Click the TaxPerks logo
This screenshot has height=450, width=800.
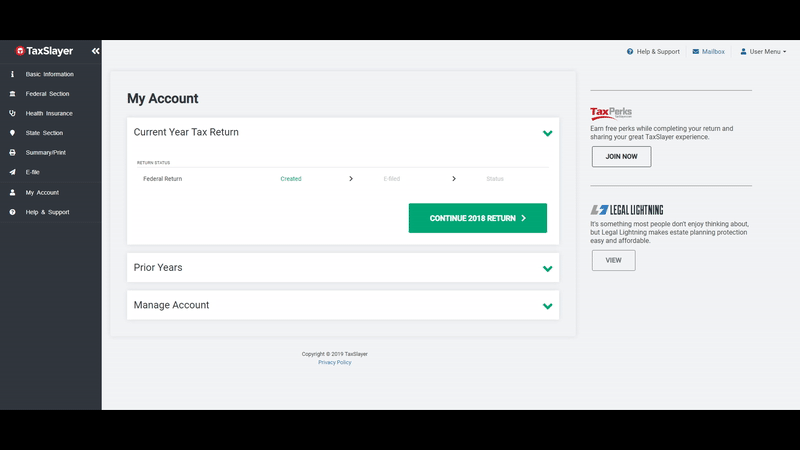(611, 113)
